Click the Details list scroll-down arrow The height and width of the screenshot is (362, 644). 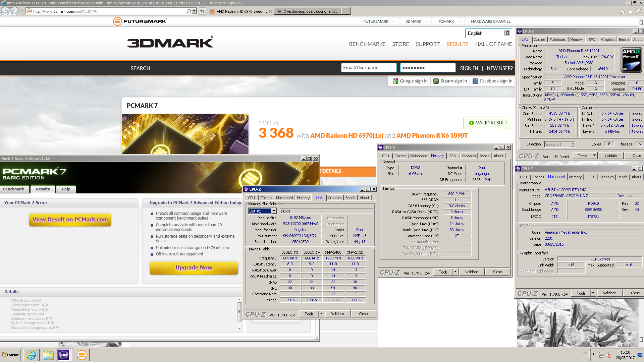click(x=239, y=328)
